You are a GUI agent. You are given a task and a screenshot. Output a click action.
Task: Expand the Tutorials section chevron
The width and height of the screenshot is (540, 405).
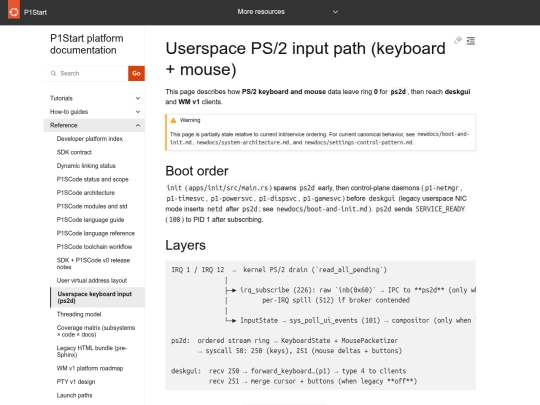138,98
